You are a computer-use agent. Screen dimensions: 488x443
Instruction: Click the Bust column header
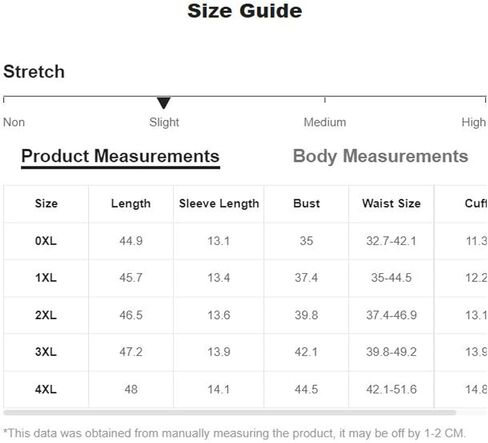click(306, 203)
